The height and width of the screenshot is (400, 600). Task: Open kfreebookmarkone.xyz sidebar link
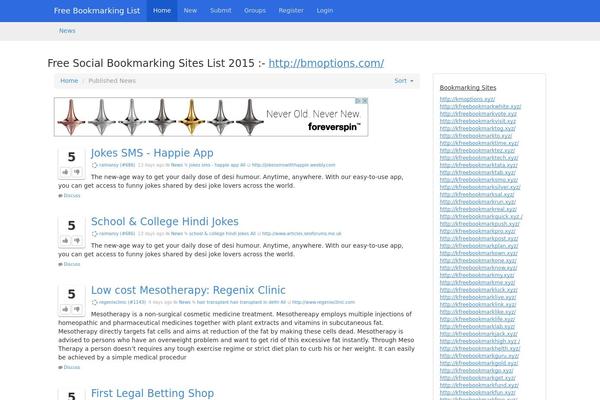tap(478, 260)
